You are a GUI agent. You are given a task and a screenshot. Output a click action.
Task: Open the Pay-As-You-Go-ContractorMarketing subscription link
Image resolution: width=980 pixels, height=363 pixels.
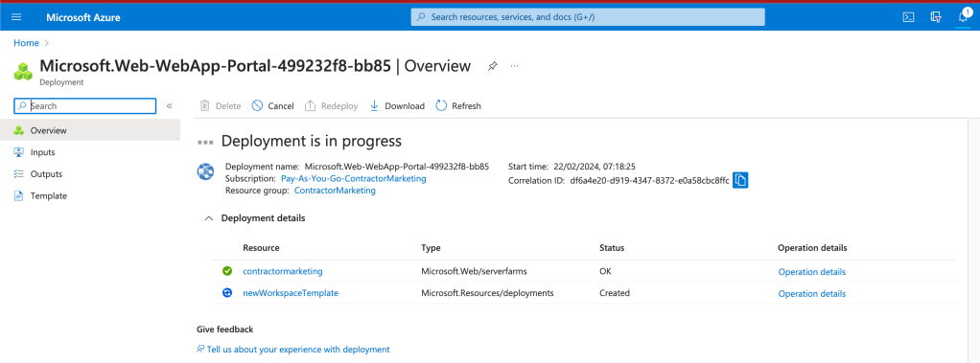[x=354, y=179]
